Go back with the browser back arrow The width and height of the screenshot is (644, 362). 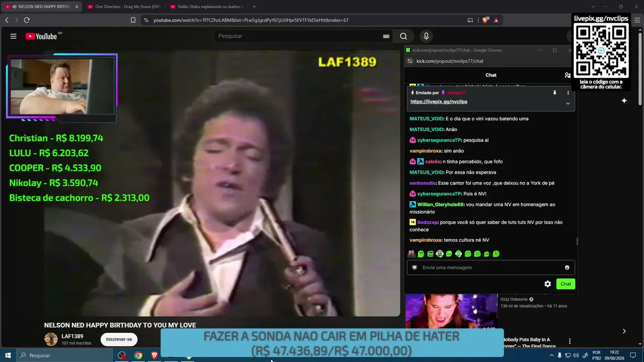[x=7, y=20]
